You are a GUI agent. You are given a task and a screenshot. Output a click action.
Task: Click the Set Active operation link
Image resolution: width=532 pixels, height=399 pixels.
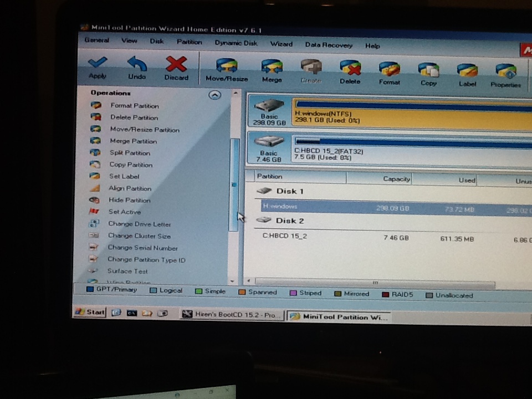(125, 212)
